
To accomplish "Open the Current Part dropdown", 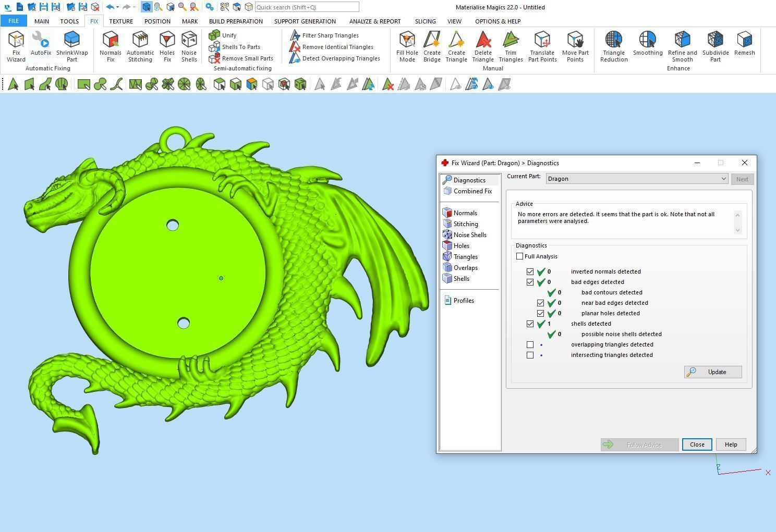I will 637,179.
